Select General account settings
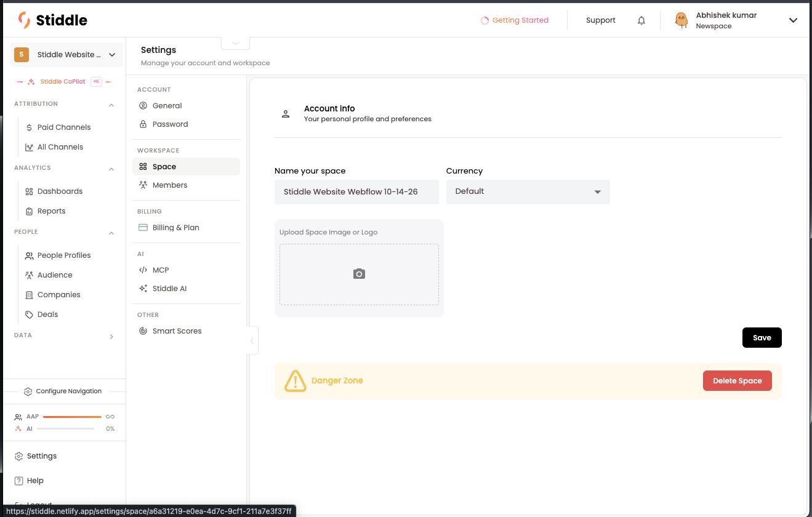The image size is (812, 517). [186, 106]
